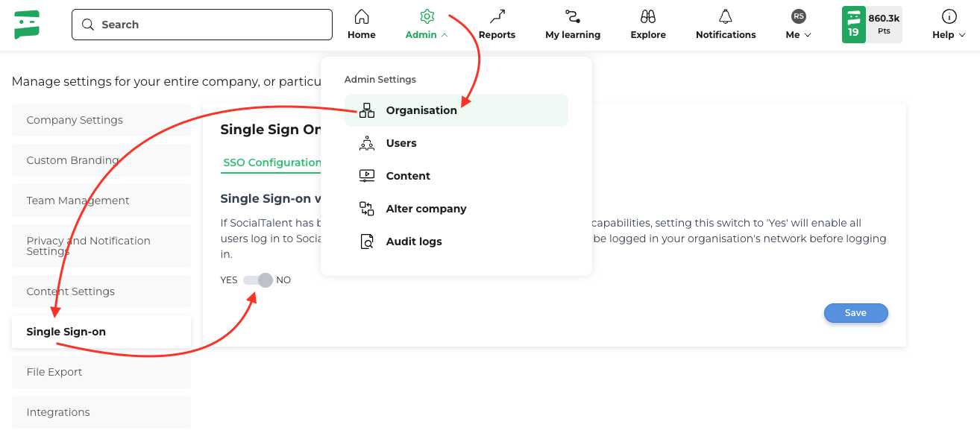Open Content Settings section
The width and height of the screenshot is (980, 439).
[101, 291]
